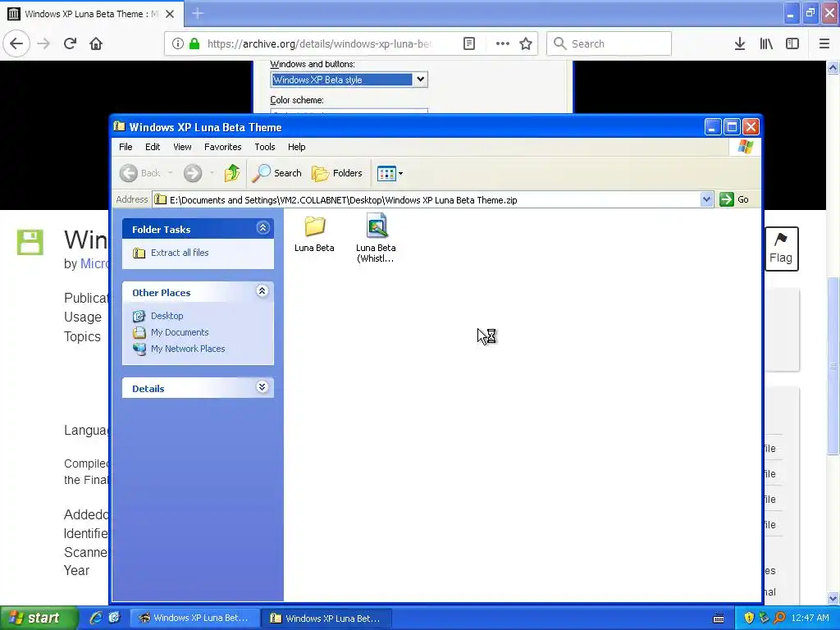The height and width of the screenshot is (630, 840).
Task: Click the green padlock icon
Action: point(194,43)
